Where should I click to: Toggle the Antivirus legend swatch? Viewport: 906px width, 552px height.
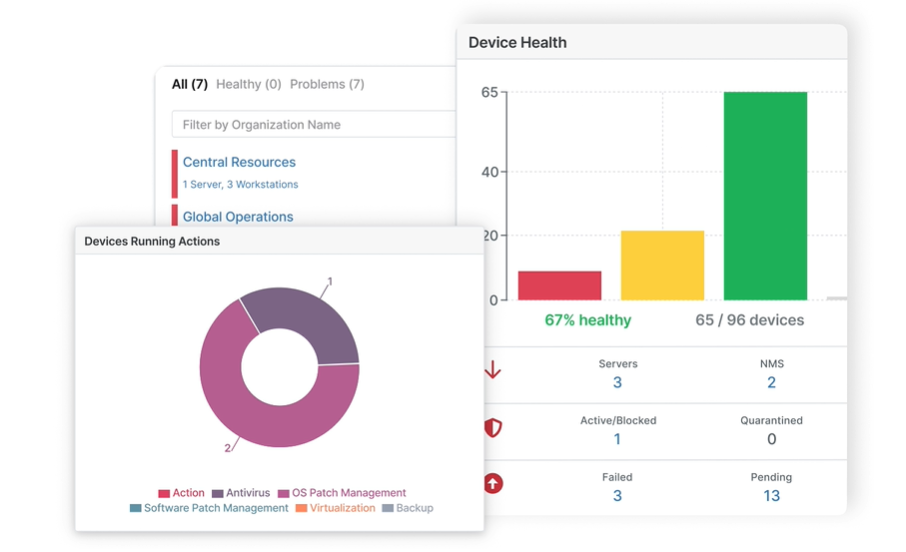click(x=217, y=493)
